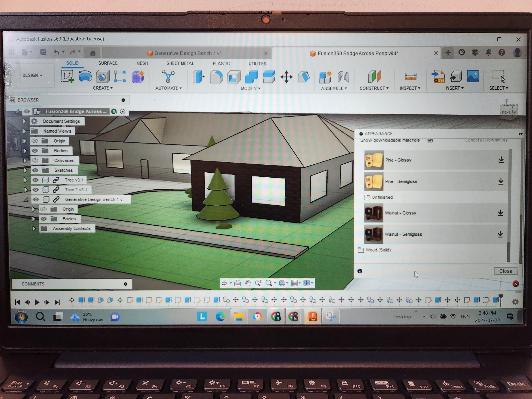Click the Insert SVG icon
Screen dimensions: 532x399
pos(438,77)
